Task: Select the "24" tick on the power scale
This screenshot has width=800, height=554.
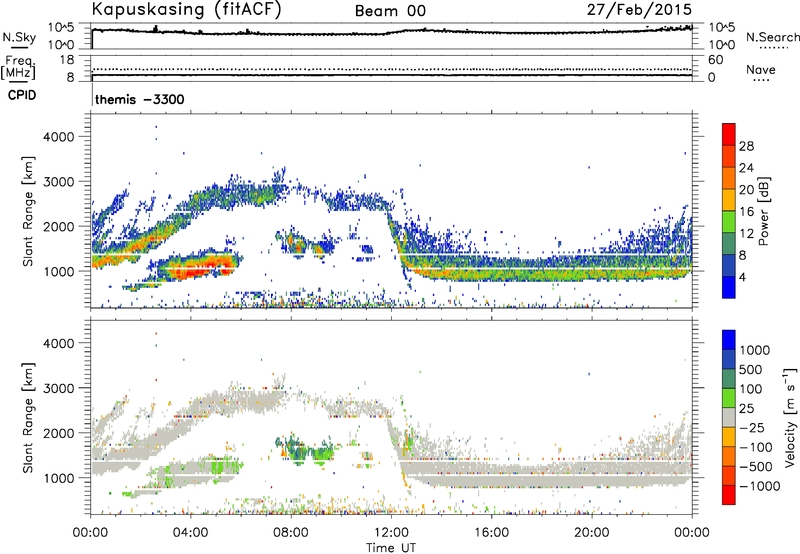Action: (746, 168)
